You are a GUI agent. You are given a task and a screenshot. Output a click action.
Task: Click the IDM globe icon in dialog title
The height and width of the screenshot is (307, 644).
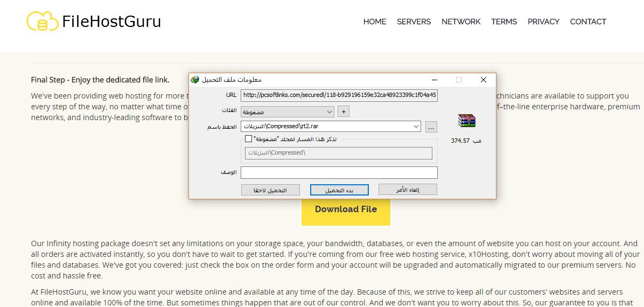pyautogui.click(x=195, y=79)
